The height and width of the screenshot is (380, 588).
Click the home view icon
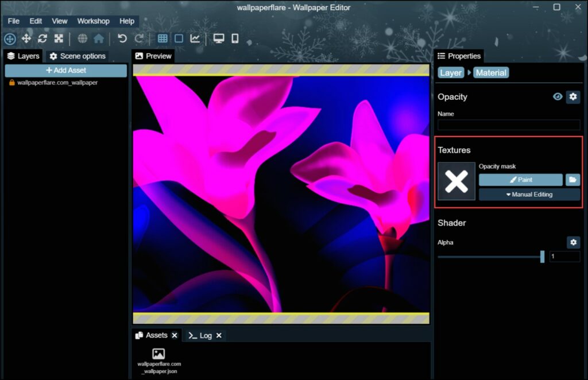[x=99, y=38]
